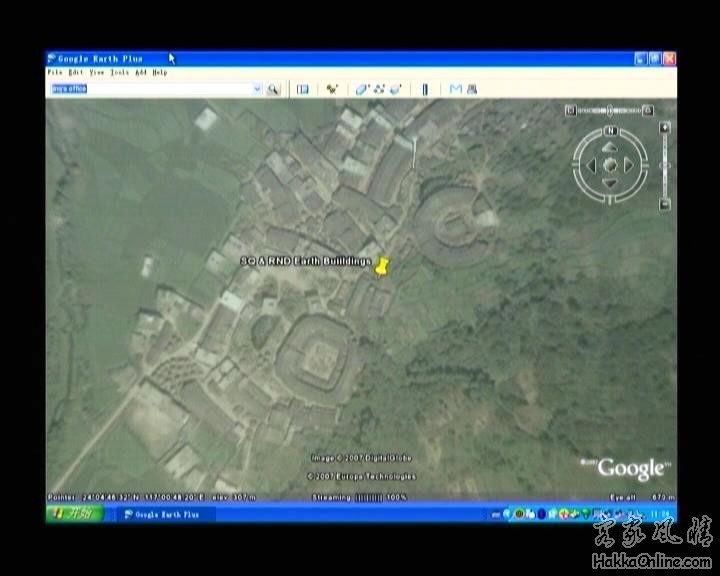Click the Add Image Overlay icon

coord(395,89)
